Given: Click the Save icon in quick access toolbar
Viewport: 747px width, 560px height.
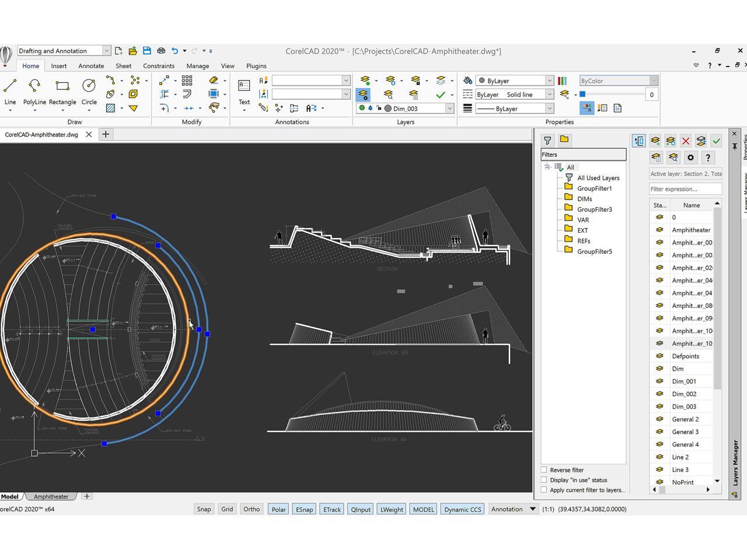Looking at the screenshot, I should coord(147,51).
